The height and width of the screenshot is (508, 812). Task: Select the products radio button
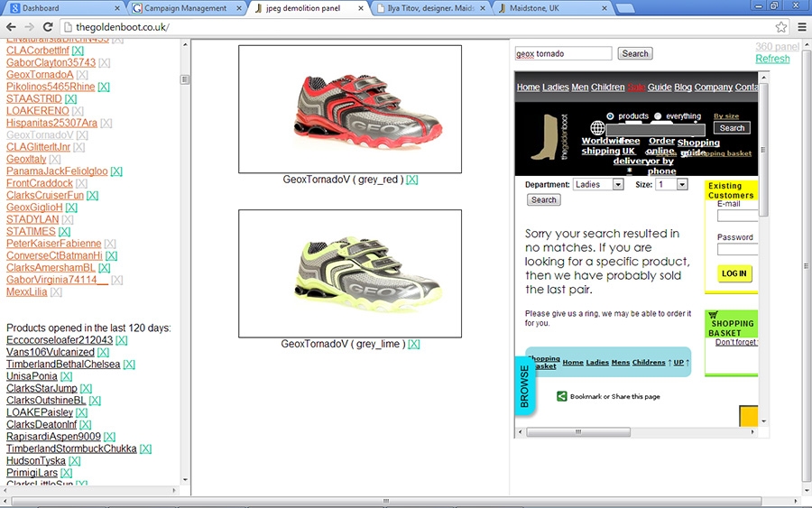click(x=610, y=116)
